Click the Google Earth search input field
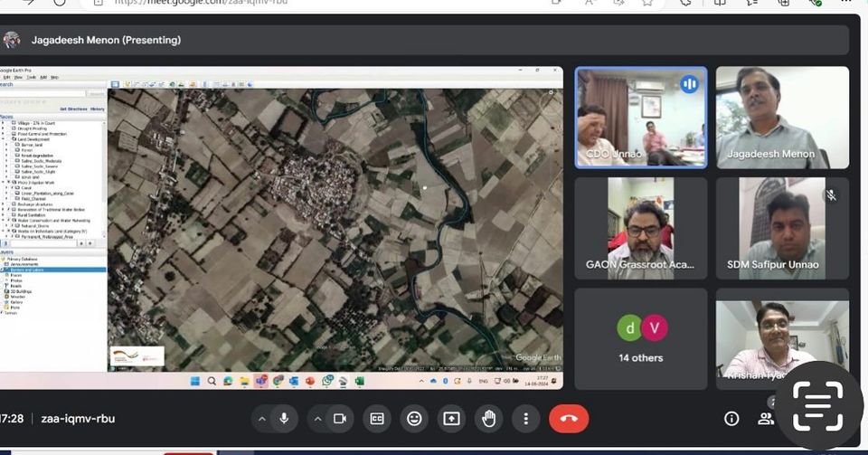The image size is (868, 455). point(42,94)
